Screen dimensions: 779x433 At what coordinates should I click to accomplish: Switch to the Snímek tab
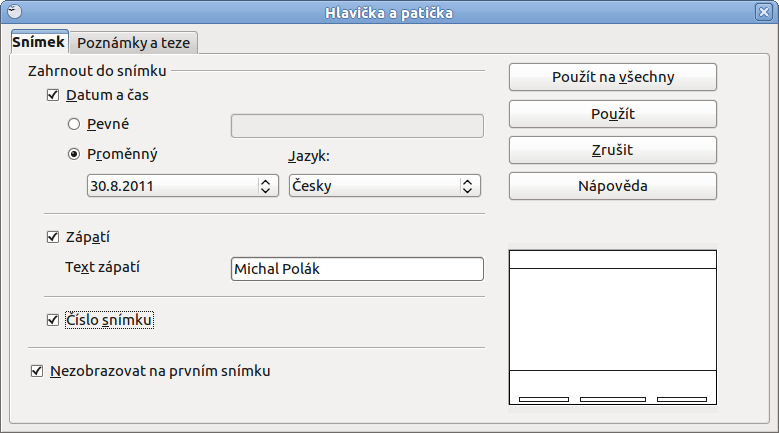click(x=39, y=42)
